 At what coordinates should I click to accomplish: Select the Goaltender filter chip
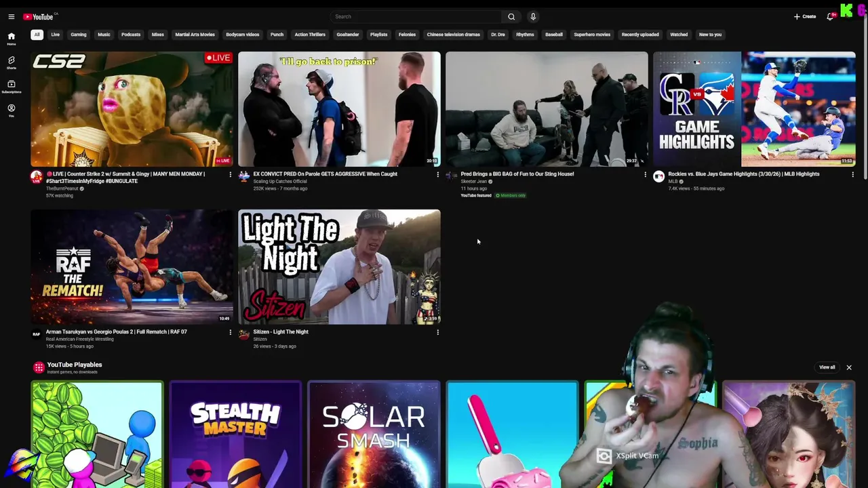348,35
